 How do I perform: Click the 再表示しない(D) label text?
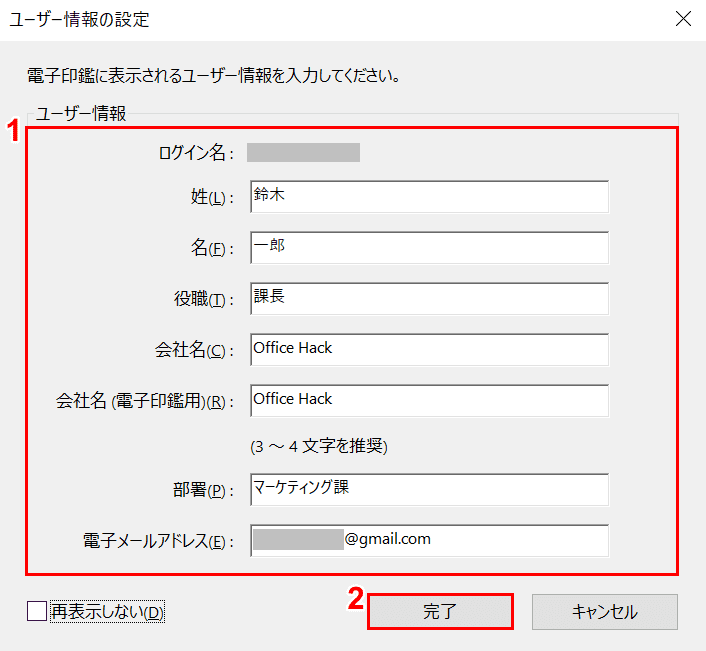pyautogui.click(x=108, y=611)
